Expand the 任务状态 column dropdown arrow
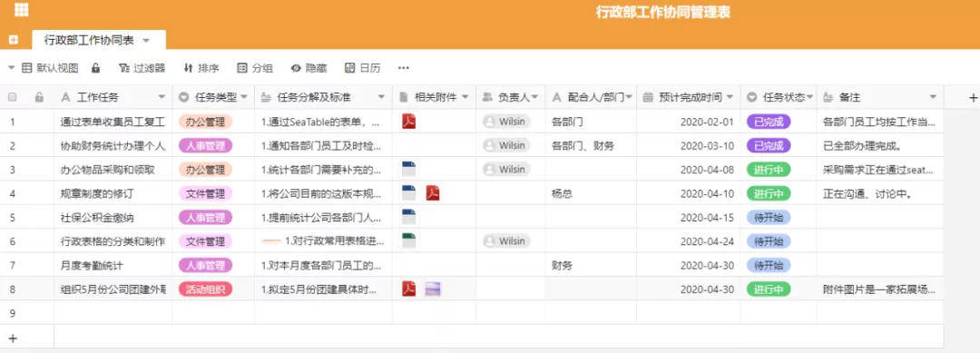Screen dimensions: 980x353 click(x=810, y=97)
